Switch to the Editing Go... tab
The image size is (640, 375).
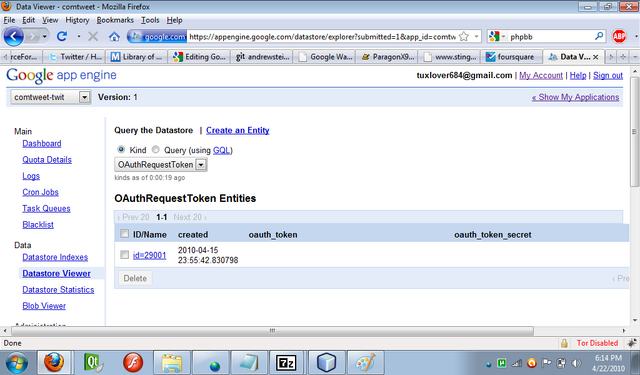199,57
